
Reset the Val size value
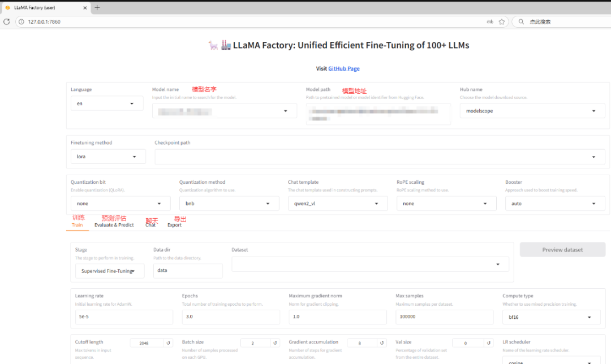(x=489, y=343)
